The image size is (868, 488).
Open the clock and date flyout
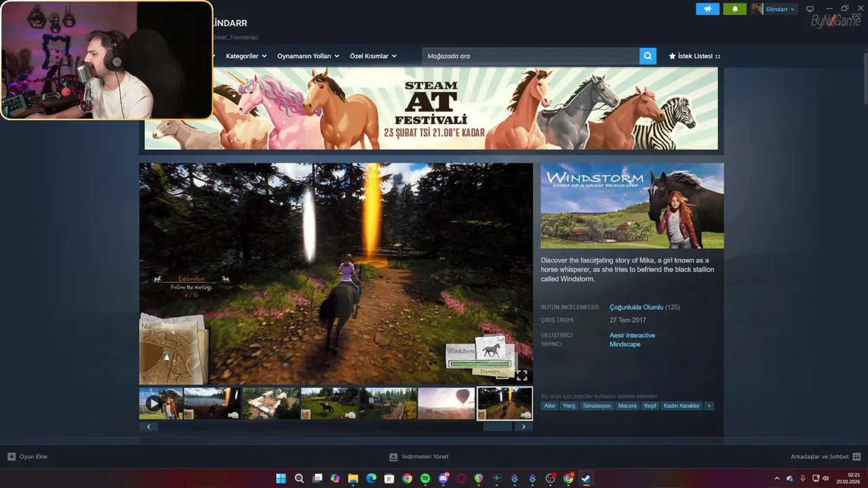point(848,479)
